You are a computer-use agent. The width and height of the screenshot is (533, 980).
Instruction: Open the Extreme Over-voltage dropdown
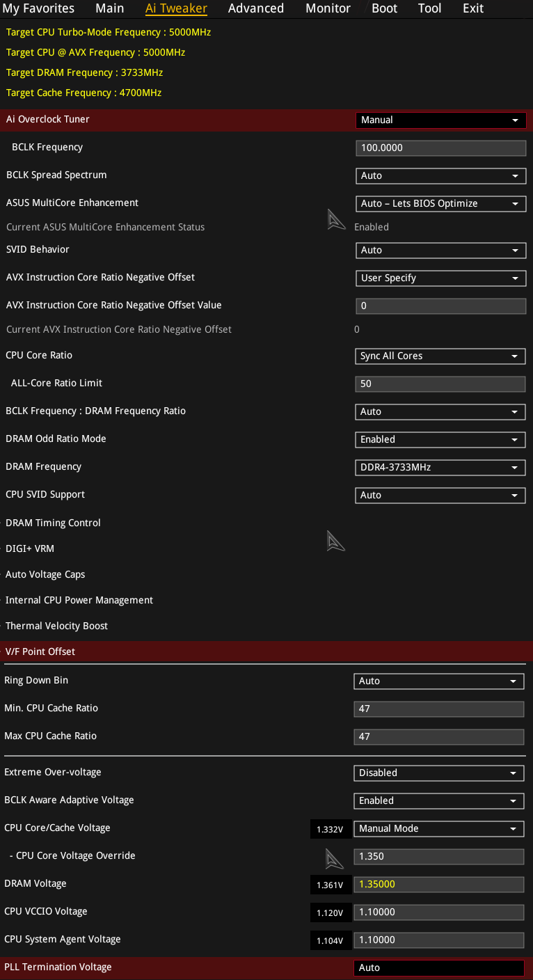(438, 773)
